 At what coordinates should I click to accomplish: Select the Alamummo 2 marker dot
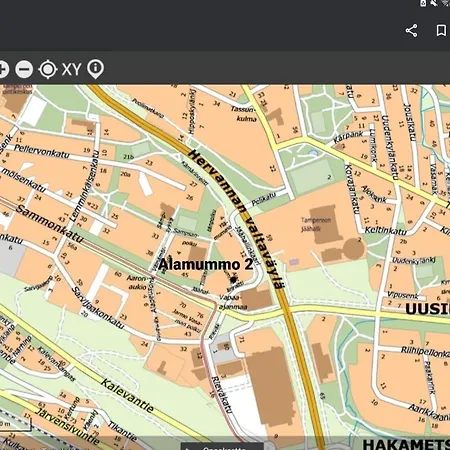click(x=234, y=279)
